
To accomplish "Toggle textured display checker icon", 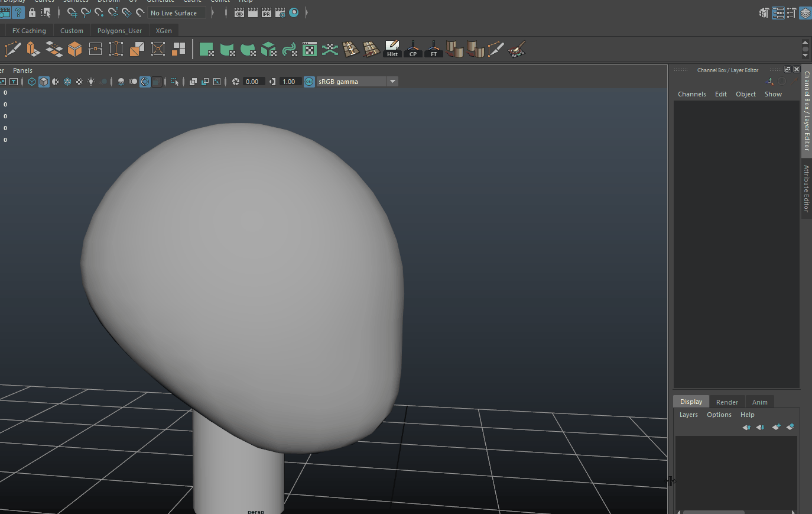I will coord(79,82).
